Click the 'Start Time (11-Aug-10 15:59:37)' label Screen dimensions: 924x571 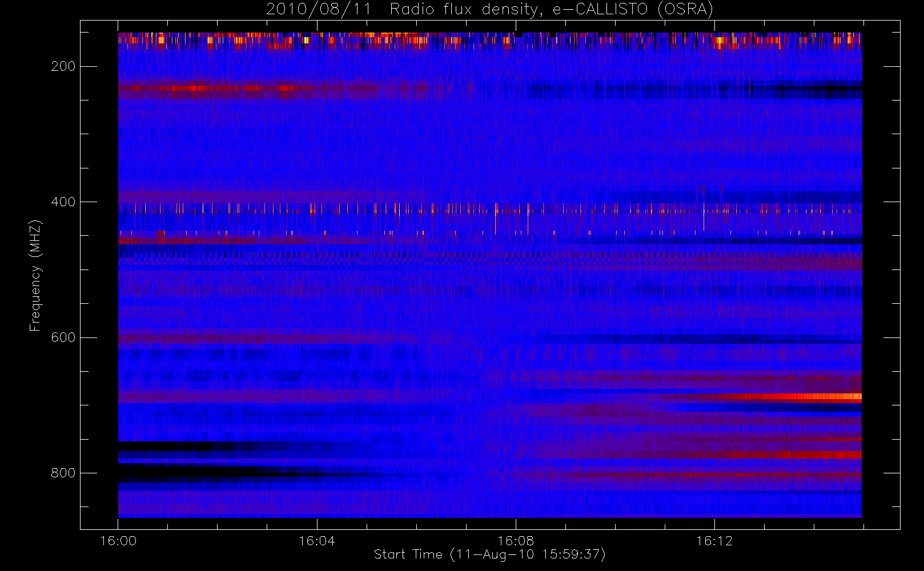pyautogui.click(x=489, y=554)
